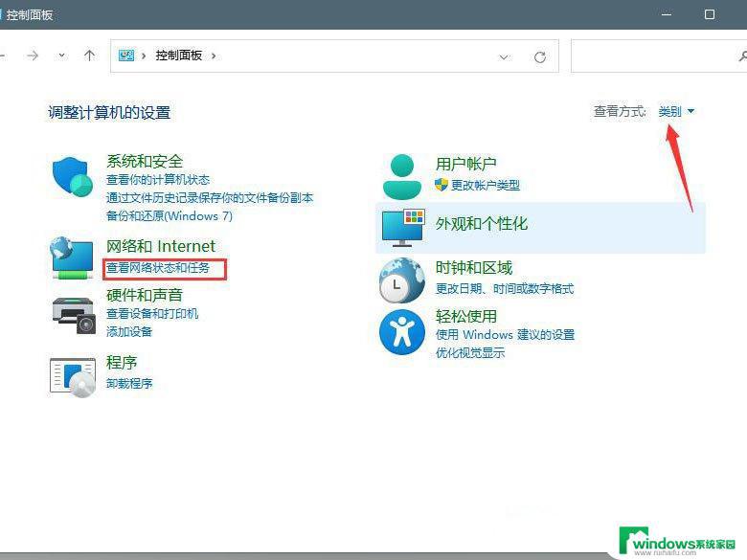Screen dimensions: 747x560
Task: Minimize the Control Panel window
Action: tap(667, 14)
